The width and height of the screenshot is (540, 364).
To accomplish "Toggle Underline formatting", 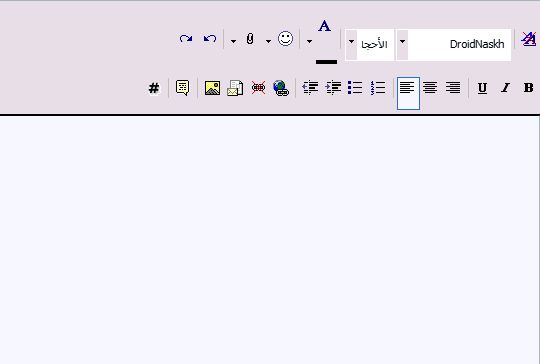I will coord(482,88).
